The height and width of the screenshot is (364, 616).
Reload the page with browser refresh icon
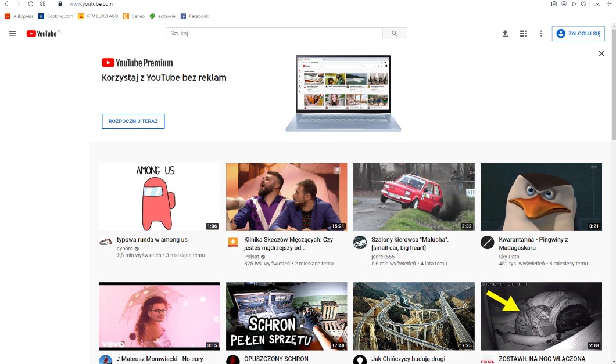pyautogui.click(x=31, y=4)
